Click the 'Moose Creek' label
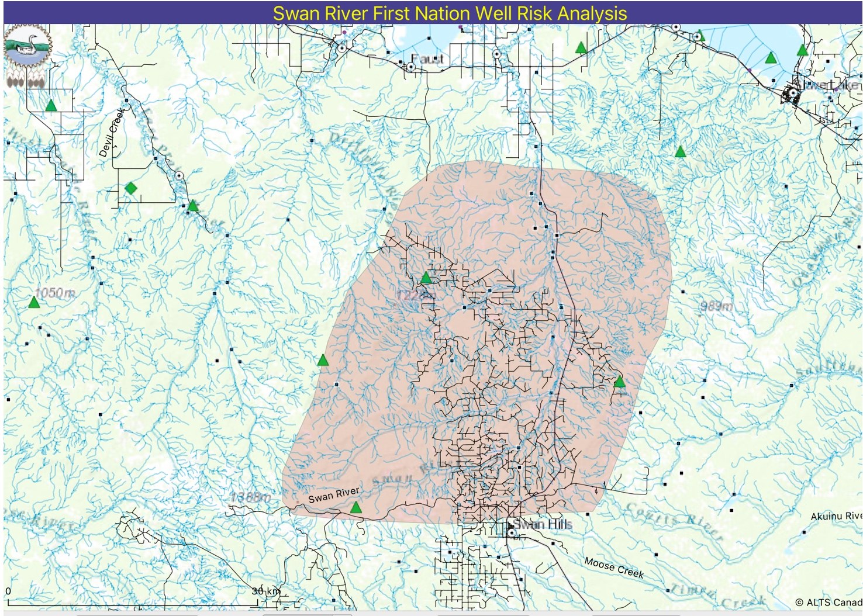The image size is (863, 616). pyautogui.click(x=614, y=567)
